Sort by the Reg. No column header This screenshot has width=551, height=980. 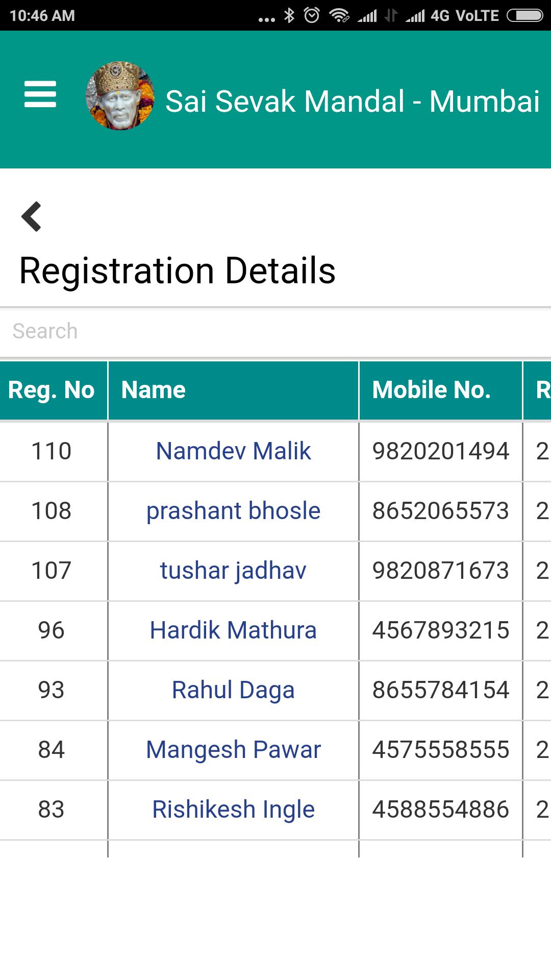tap(52, 390)
